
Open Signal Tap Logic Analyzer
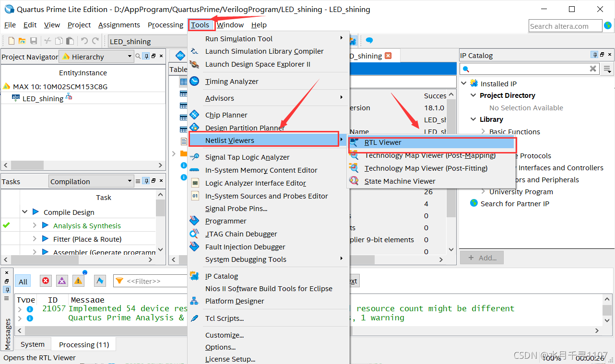click(248, 157)
